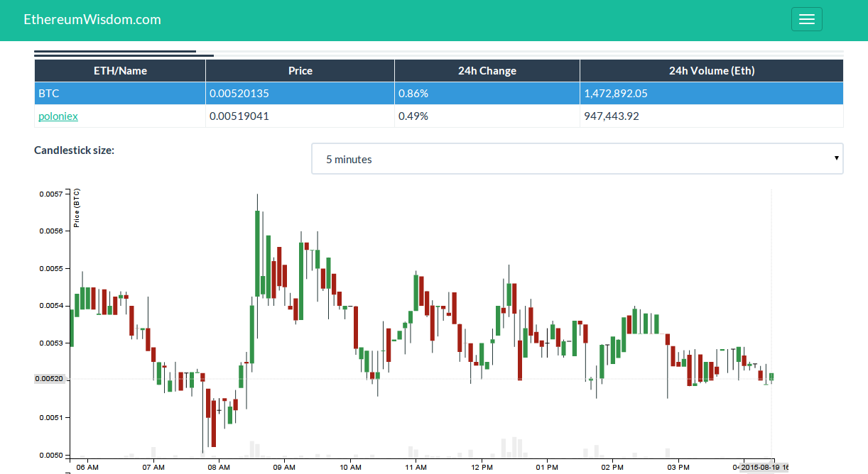Click the 12 PM time axis label
The image size is (868, 474).
(x=482, y=467)
